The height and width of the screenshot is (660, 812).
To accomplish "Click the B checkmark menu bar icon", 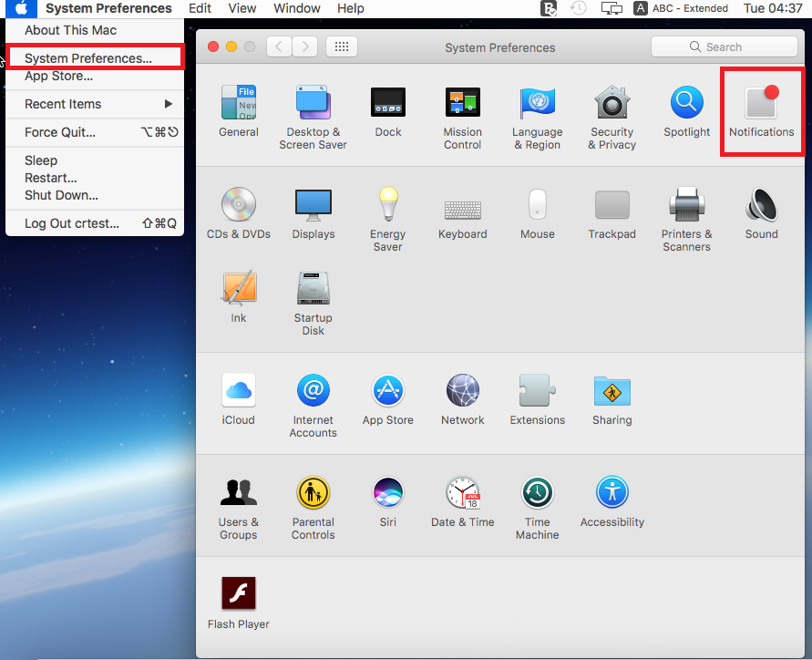I will (549, 8).
